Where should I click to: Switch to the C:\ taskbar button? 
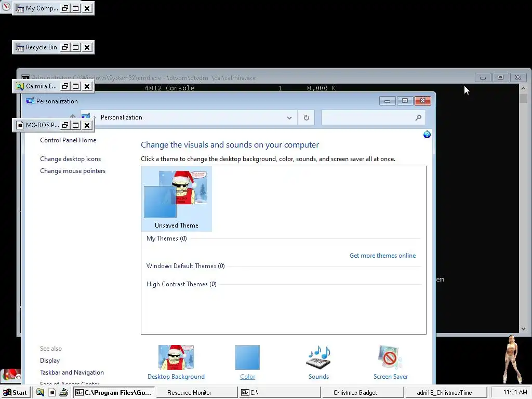point(280,393)
